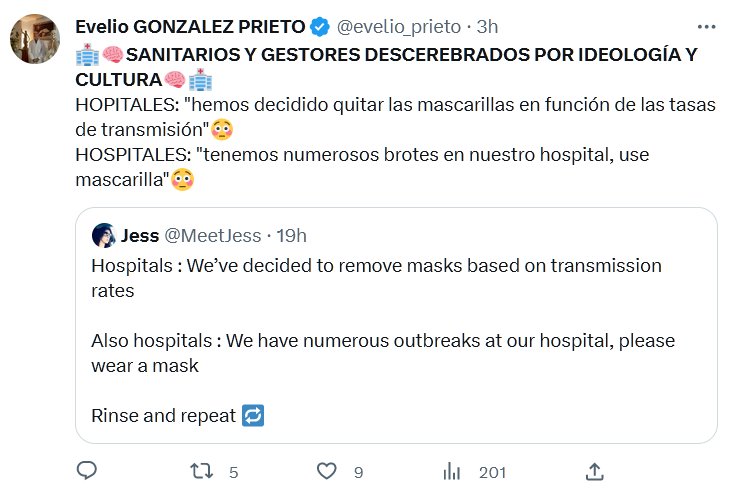Click the @MeetJess handle
Viewport: 736px width, 496px height.
point(212,236)
